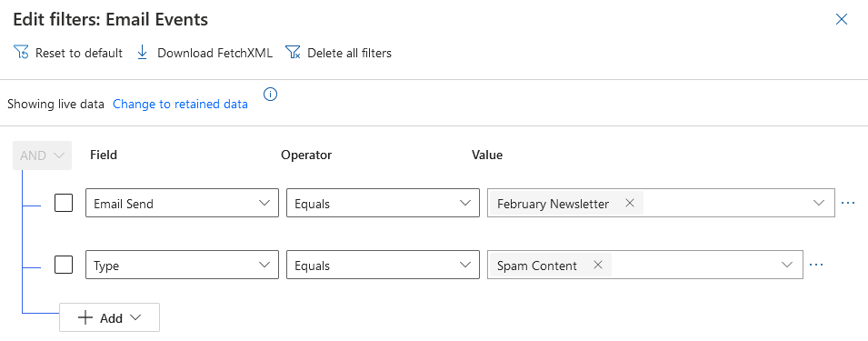
Task: Close the Edit filters panel
Action: point(842,20)
